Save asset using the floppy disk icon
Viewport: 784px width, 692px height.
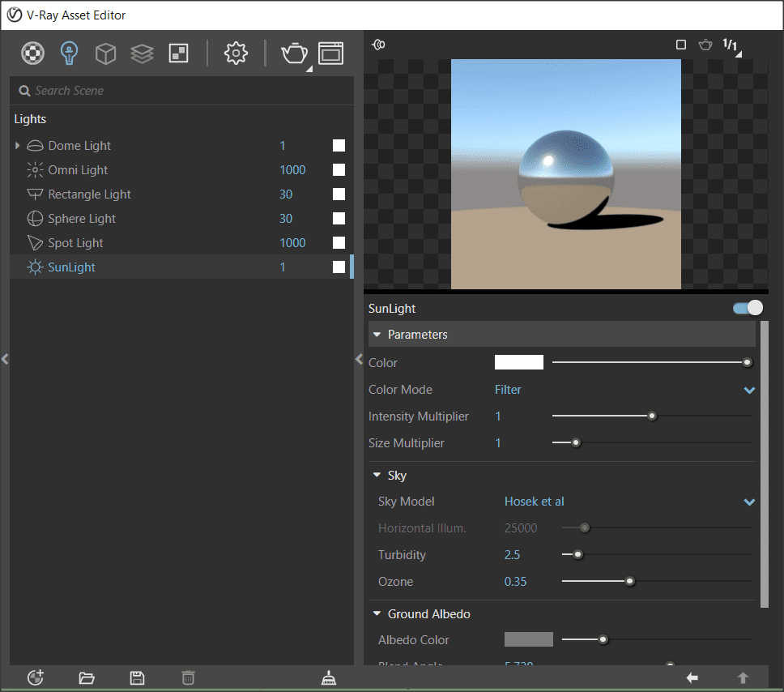[x=138, y=678]
